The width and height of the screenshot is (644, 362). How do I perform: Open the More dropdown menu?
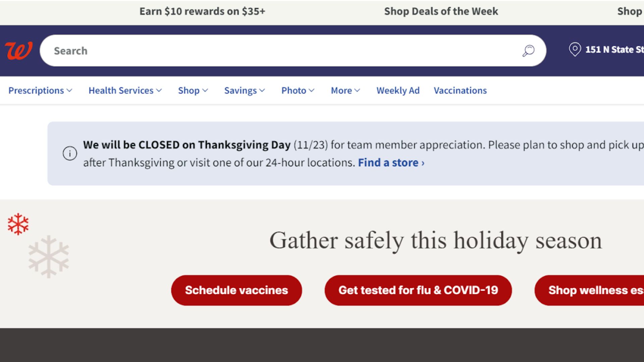point(345,90)
